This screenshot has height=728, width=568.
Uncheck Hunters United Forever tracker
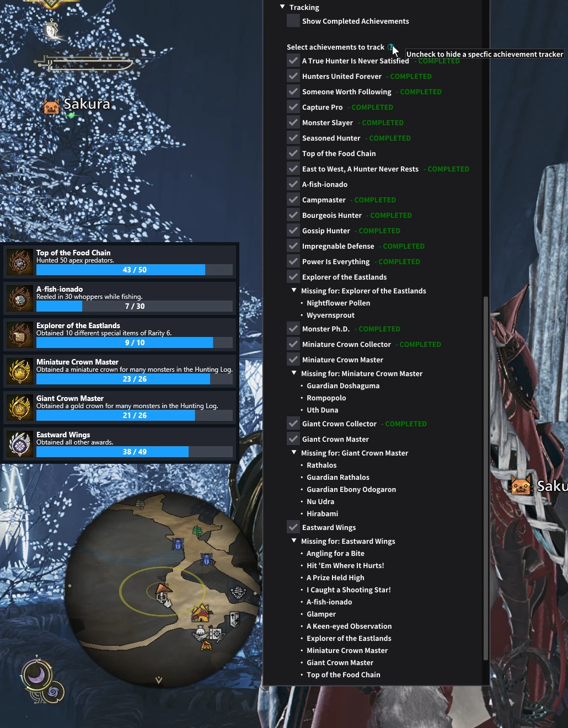pyautogui.click(x=293, y=76)
